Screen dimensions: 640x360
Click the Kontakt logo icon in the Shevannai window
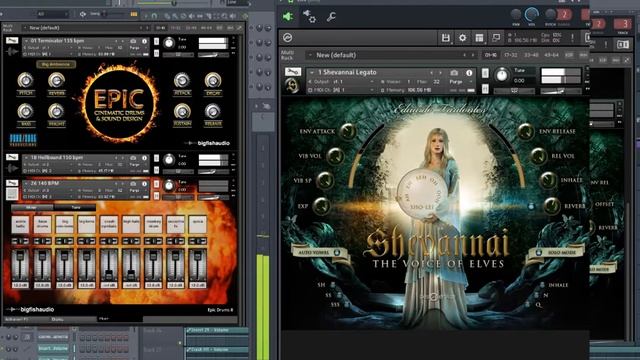coord(288,38)
